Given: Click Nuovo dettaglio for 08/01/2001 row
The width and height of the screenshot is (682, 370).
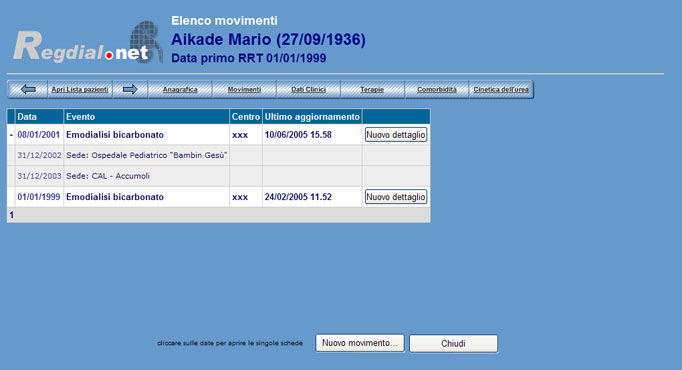Looking at the screenshot, I should [x=395, y=135].
